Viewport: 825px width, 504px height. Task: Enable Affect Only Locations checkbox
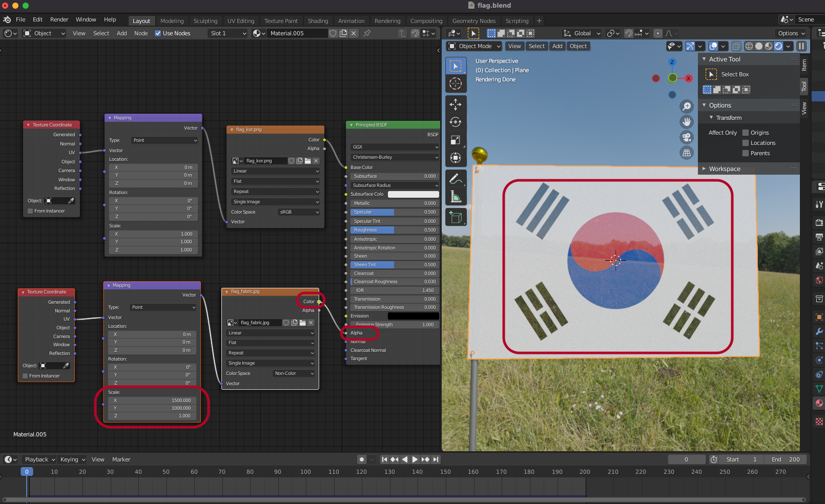746,143
